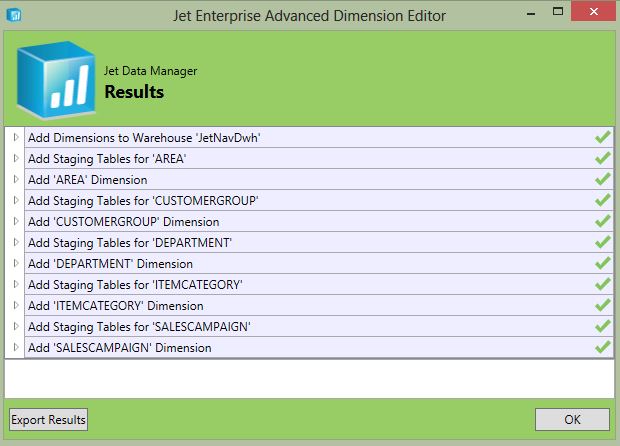The height and width of the screenshot is (446, 620).
Task: Click checkmark on "Add 'AREA' Dimension" row
Action: pyautogui.click(x=603, y=179)
